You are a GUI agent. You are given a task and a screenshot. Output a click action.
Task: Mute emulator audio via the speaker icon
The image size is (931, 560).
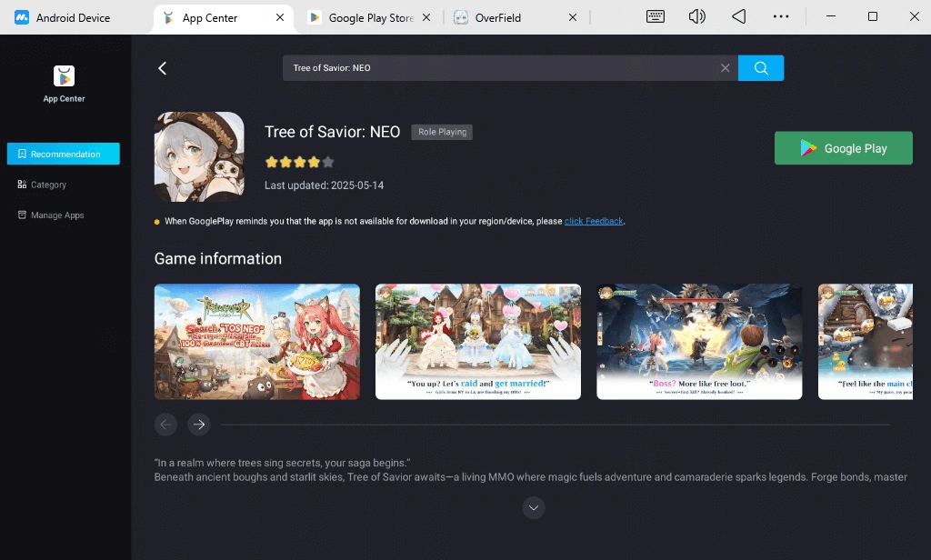[x=696, y=16]
